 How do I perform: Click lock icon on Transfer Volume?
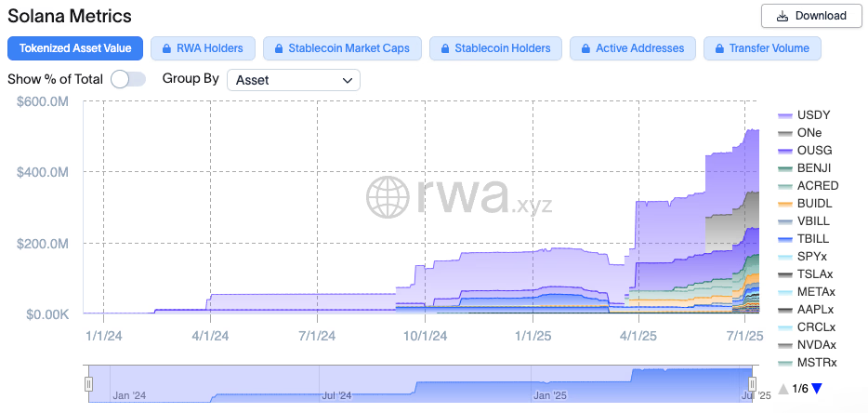pyautogui.click(x=717, y=48)
